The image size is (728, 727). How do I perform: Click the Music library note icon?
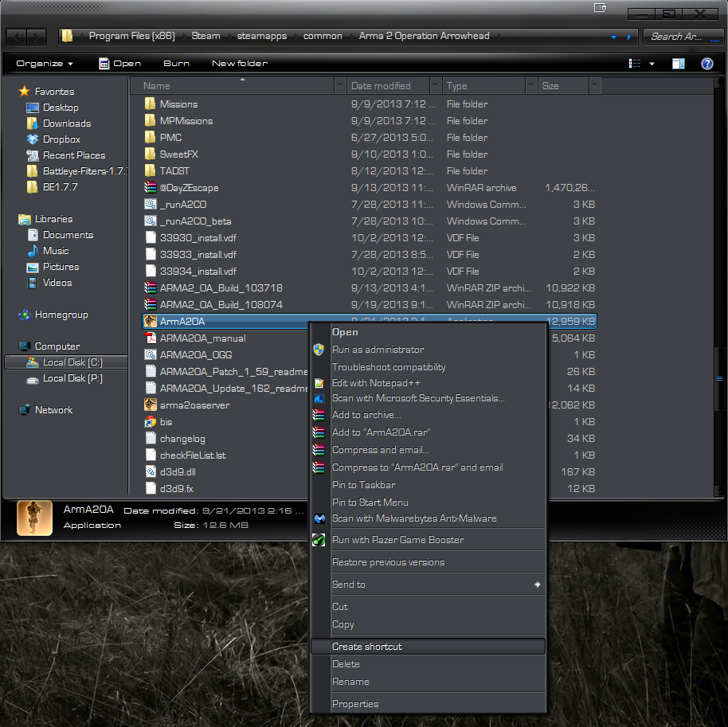33,251
